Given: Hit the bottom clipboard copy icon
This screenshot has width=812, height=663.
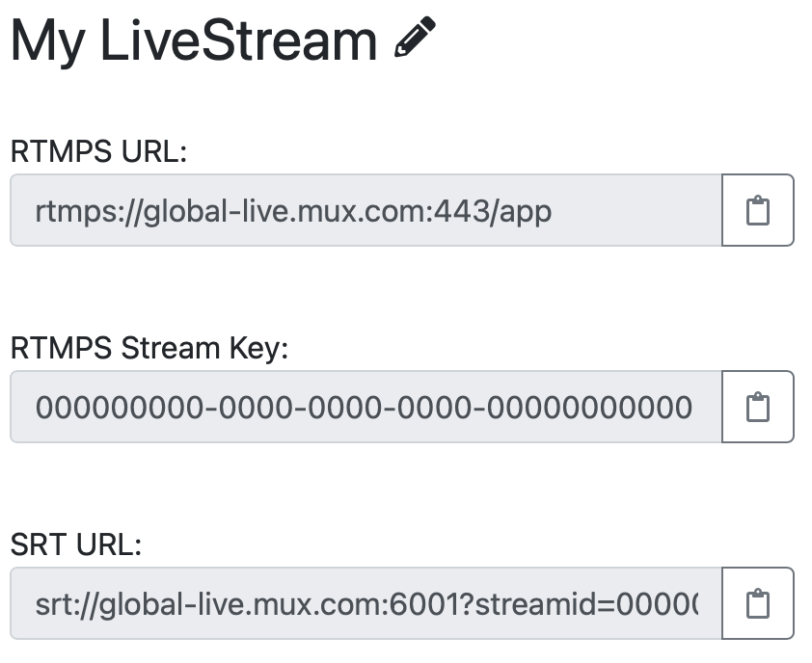Looking at the screenshot, I should tap(758, 603).
